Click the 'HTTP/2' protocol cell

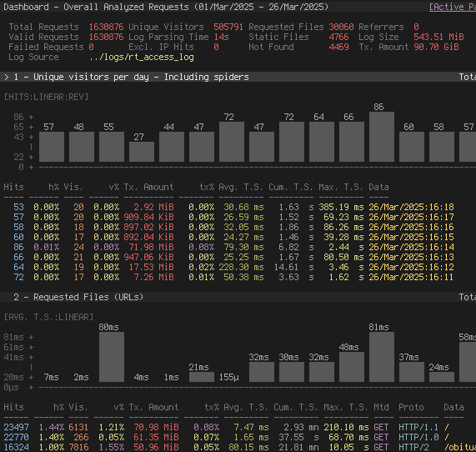[x=413, y=448]
